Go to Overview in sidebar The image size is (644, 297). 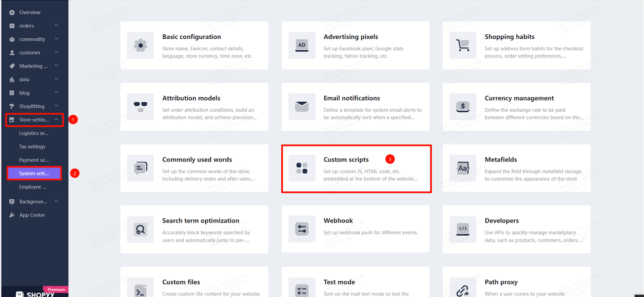[x=30, y=12]
